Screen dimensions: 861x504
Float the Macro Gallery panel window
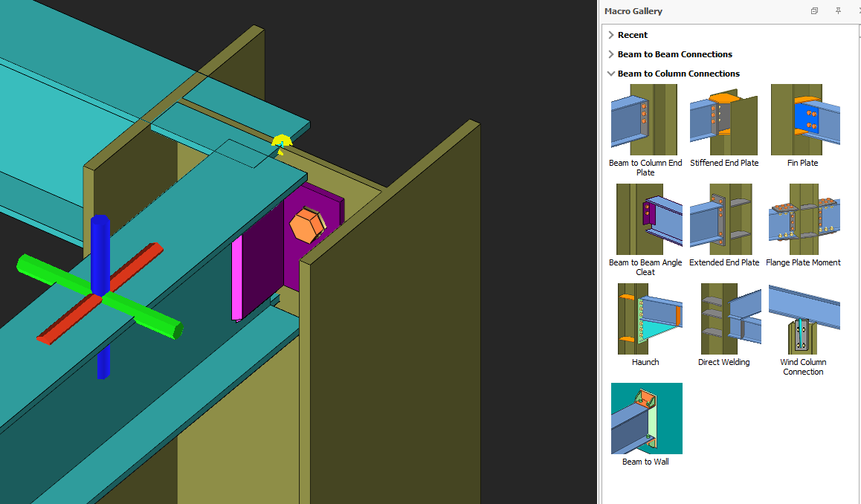814,11
